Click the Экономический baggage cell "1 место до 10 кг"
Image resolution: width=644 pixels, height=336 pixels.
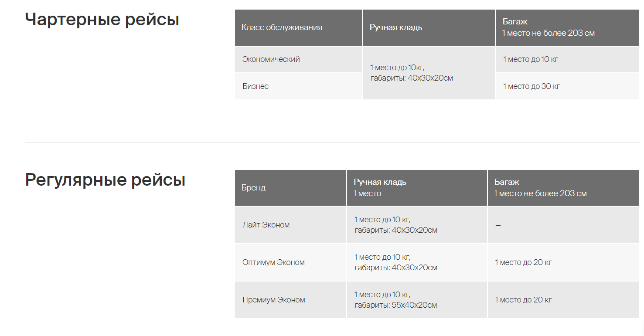coord(530,59)
